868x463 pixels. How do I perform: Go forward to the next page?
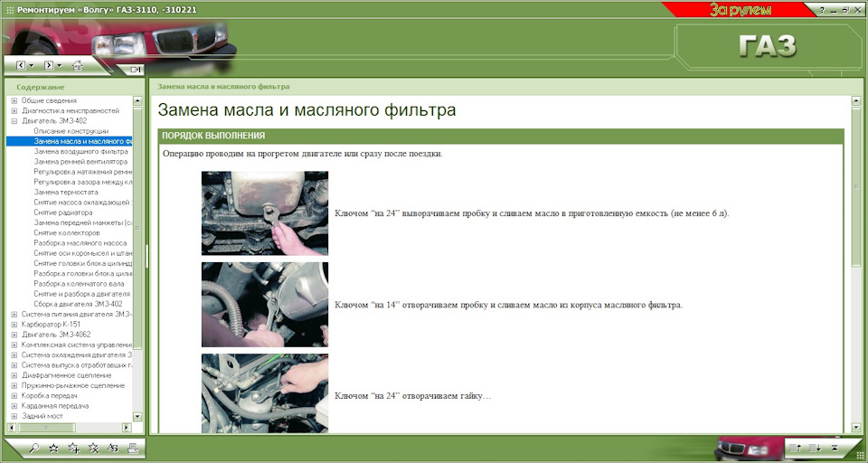tap(49, 65)
